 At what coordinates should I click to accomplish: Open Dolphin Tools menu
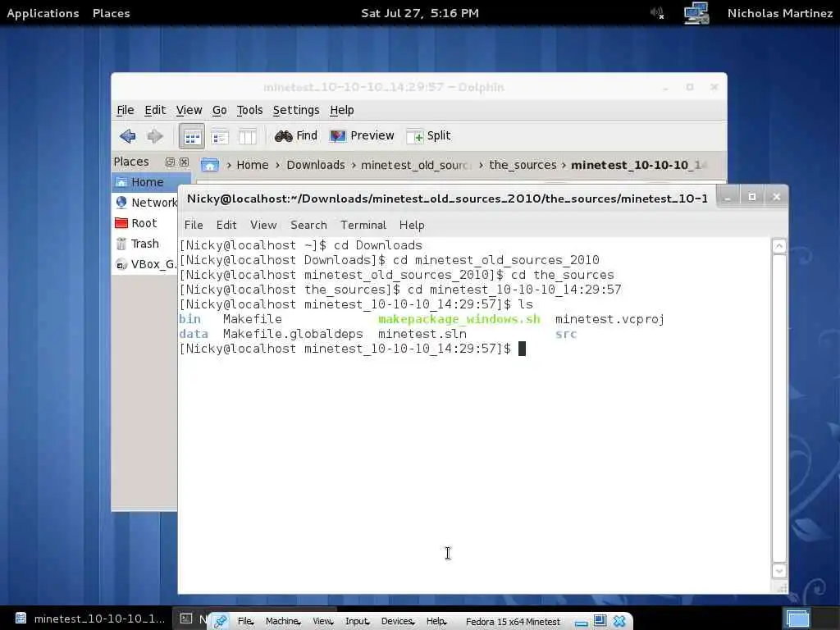(249, 111)
